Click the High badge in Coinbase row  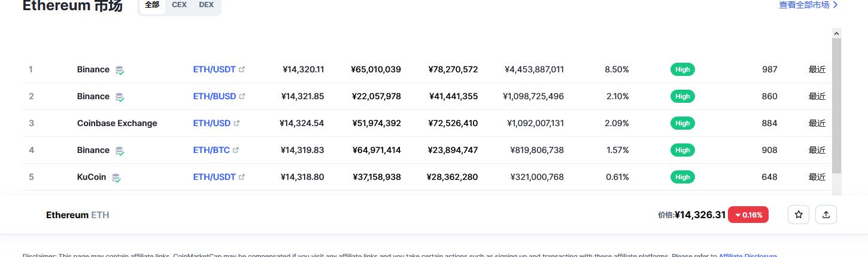tap(682, 123)
